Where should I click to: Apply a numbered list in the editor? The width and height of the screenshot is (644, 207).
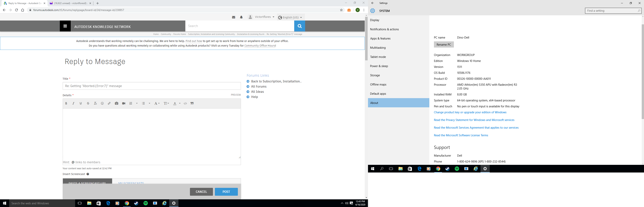tap(131, 103)
